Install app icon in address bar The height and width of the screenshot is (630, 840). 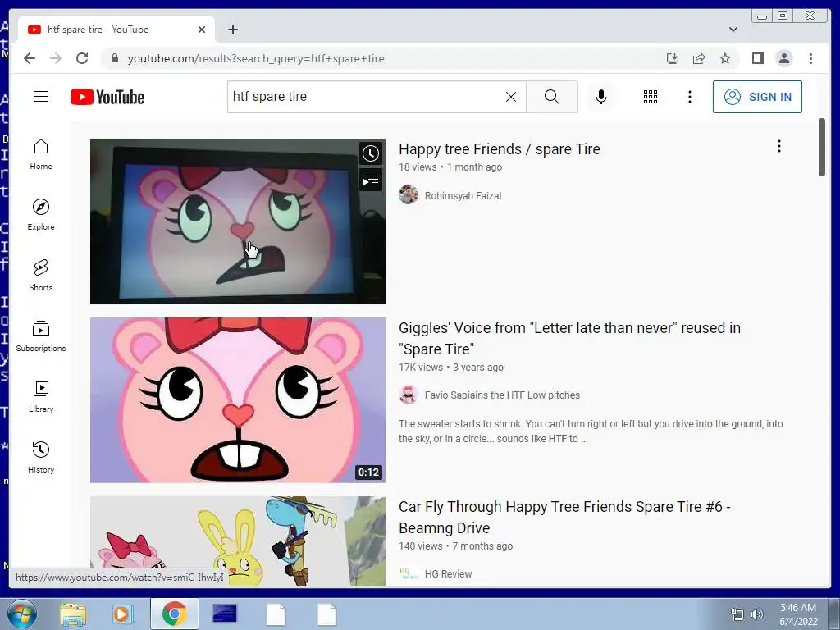(673, 58)
